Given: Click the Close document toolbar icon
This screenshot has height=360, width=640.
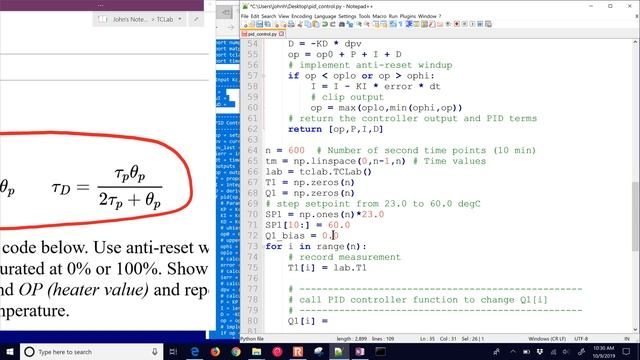Looking at the screenshot, I should click(x=277, y=24).
